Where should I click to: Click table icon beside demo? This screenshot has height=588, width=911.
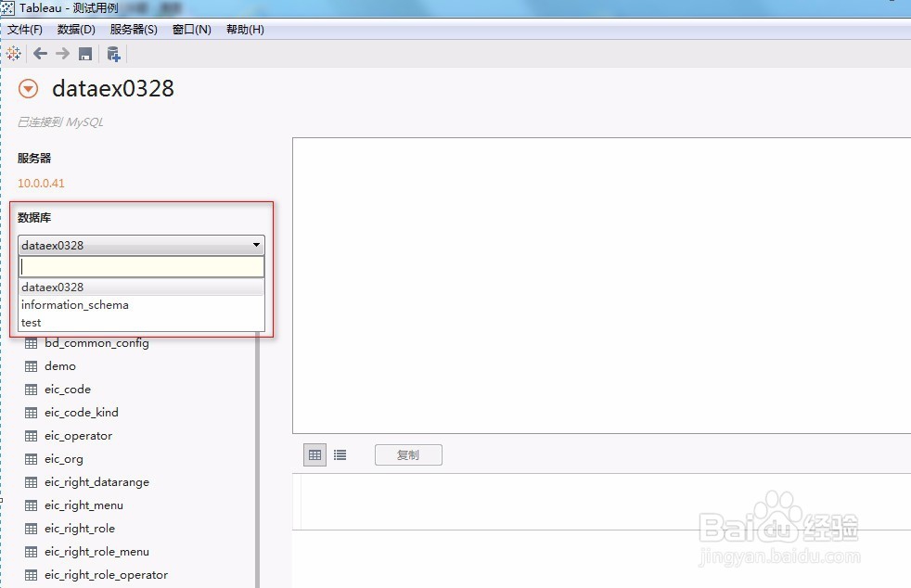pyautogui.click(x=31, y=366)
